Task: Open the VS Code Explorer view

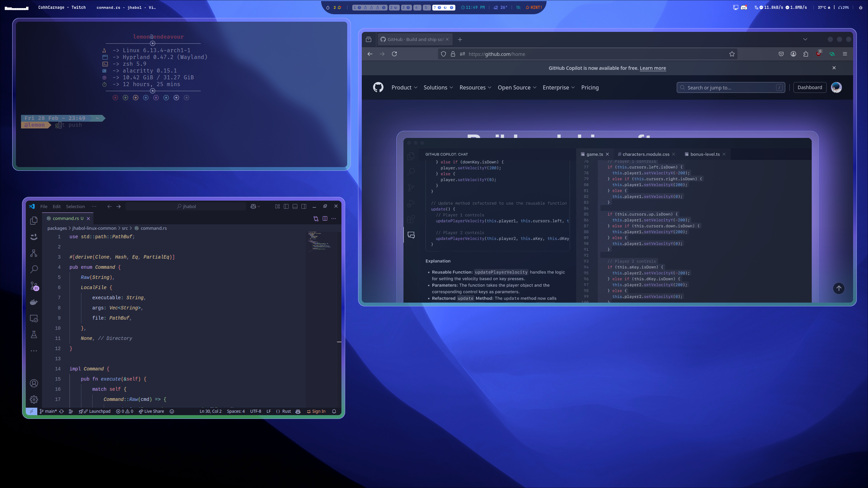Action: [34, 221]
